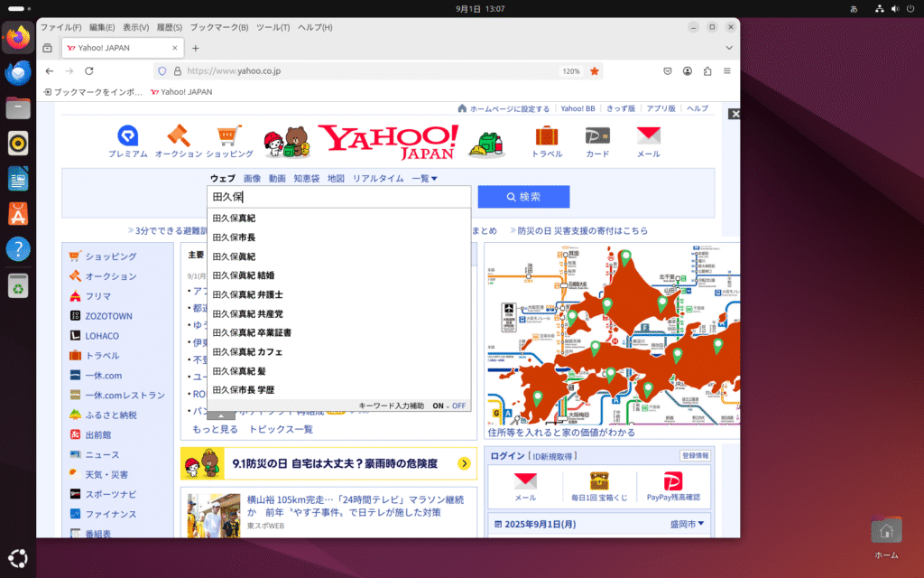Open the ツール(T) menu

tap(273, 27)
